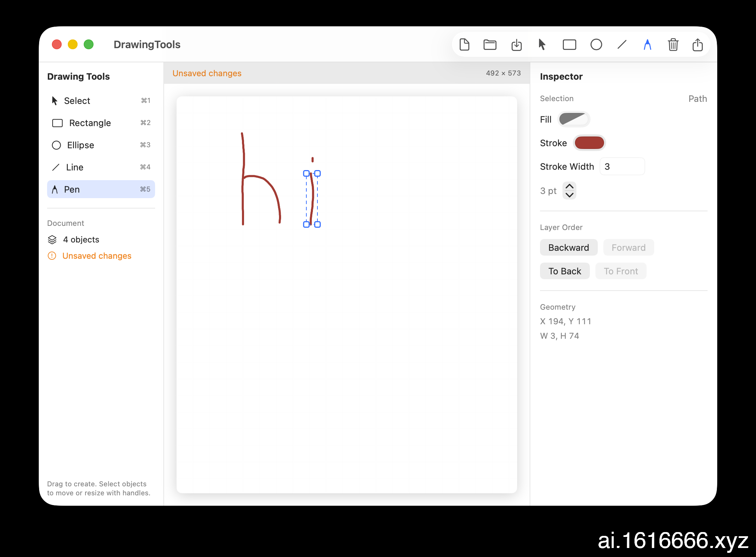The width and height of the screenshot is (756, 557).
Task: Click the DrawingTools window title
Action: (147, 45)
